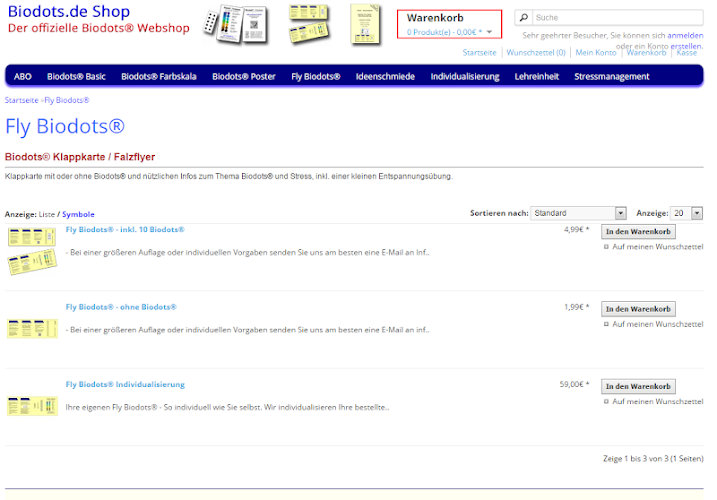
Task: Add 59,00€ Individualisierung to Warenkorb
Action: click(x=638, y=386)
